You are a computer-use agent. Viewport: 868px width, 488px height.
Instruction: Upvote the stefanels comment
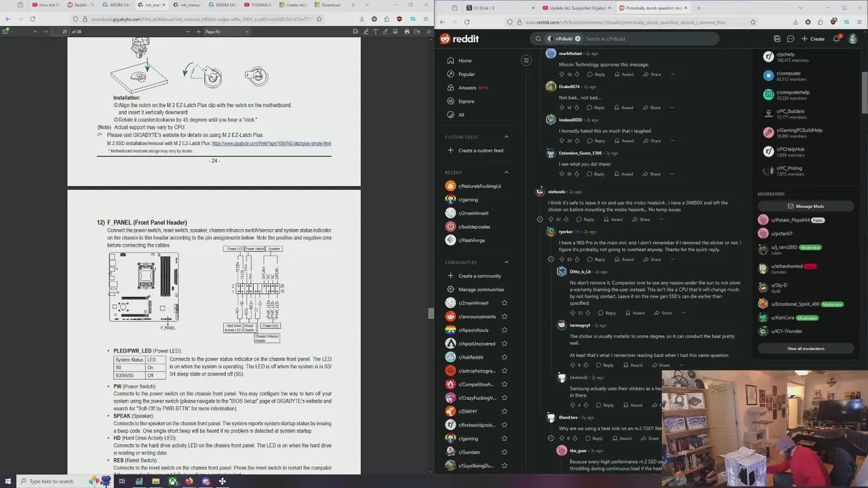551,220
